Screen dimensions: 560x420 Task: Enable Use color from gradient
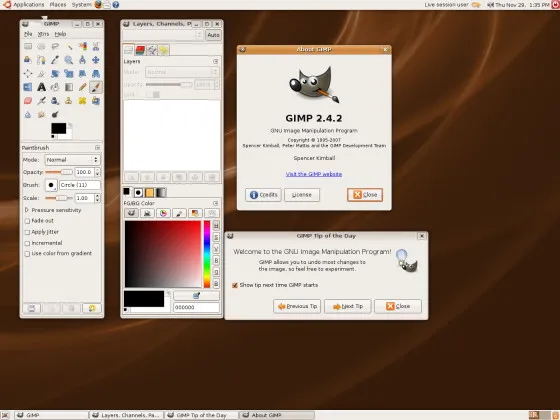[27, 254]
